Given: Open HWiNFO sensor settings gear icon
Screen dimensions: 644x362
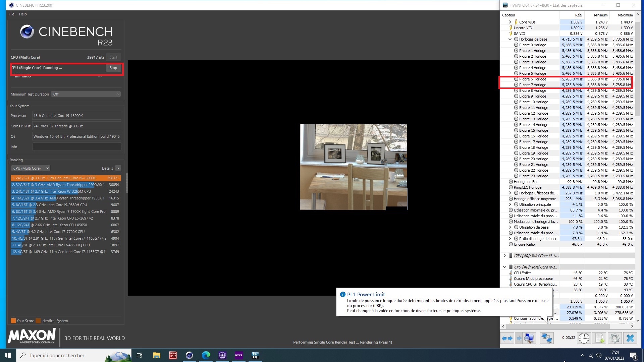Looking at the screenshot, I should 615,338.
